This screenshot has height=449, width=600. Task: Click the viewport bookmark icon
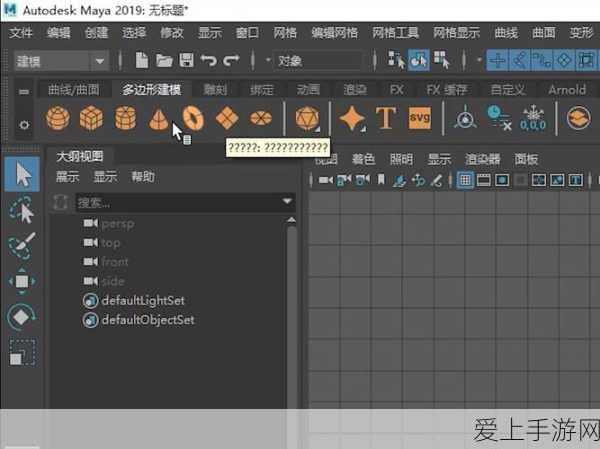tap(381, 179)
